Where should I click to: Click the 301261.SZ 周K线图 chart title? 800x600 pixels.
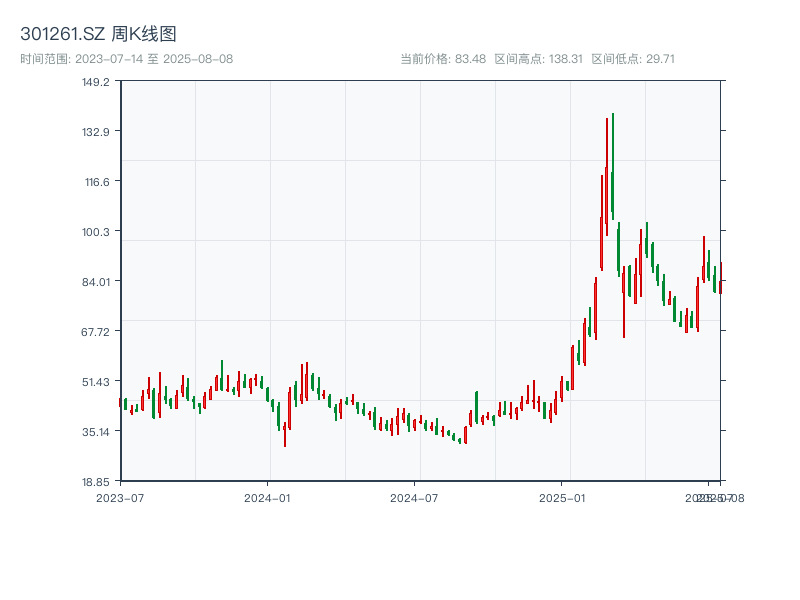[x=98, y=34]
